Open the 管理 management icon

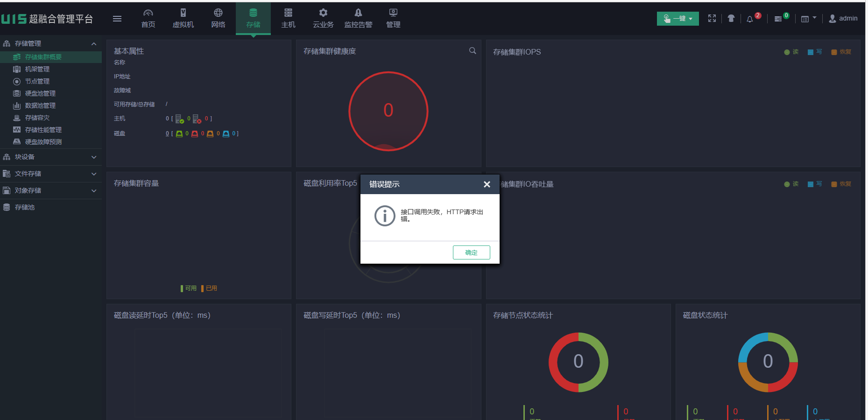[x=393, y=19]
